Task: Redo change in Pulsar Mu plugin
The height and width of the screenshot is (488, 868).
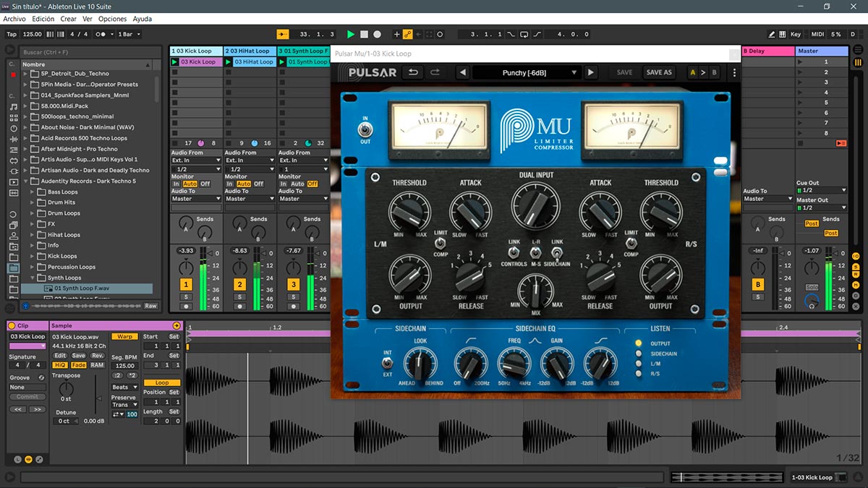Action: point(435,72)
